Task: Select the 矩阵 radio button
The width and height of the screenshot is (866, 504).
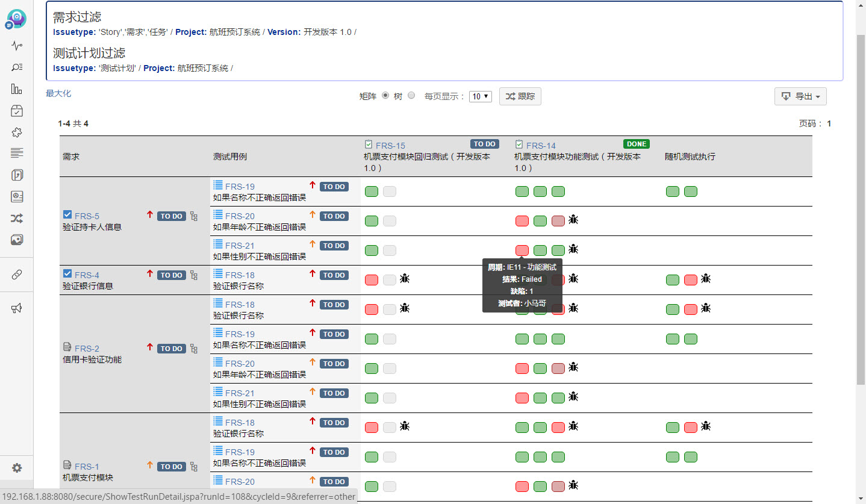Action: [x=386, y=95]
